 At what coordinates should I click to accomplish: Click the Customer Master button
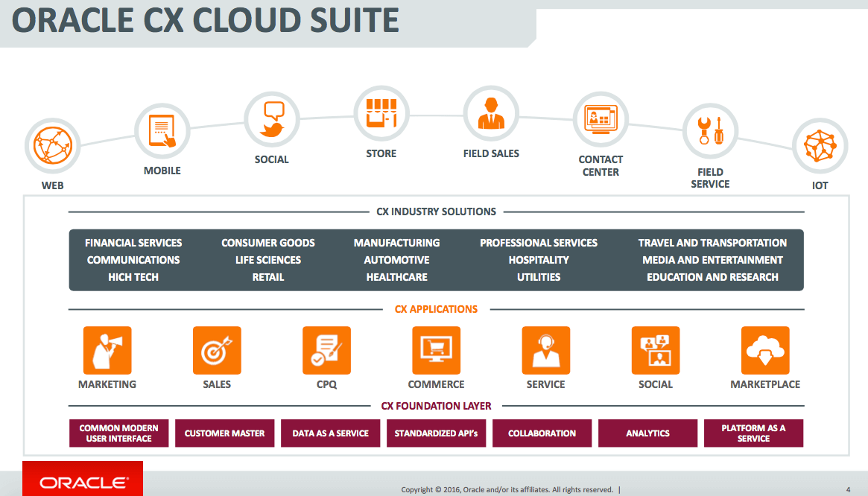coord(225,433)
